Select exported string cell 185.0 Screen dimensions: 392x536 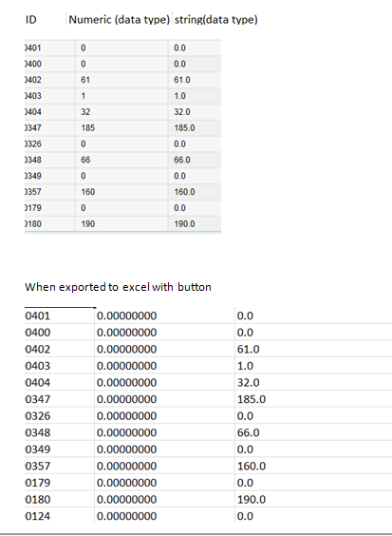252,399
